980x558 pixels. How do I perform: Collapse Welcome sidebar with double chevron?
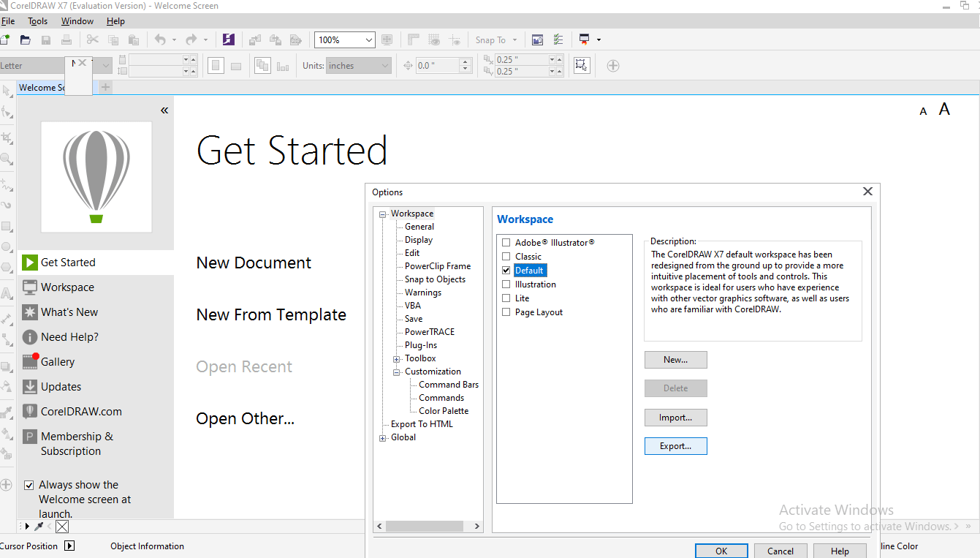164,110
